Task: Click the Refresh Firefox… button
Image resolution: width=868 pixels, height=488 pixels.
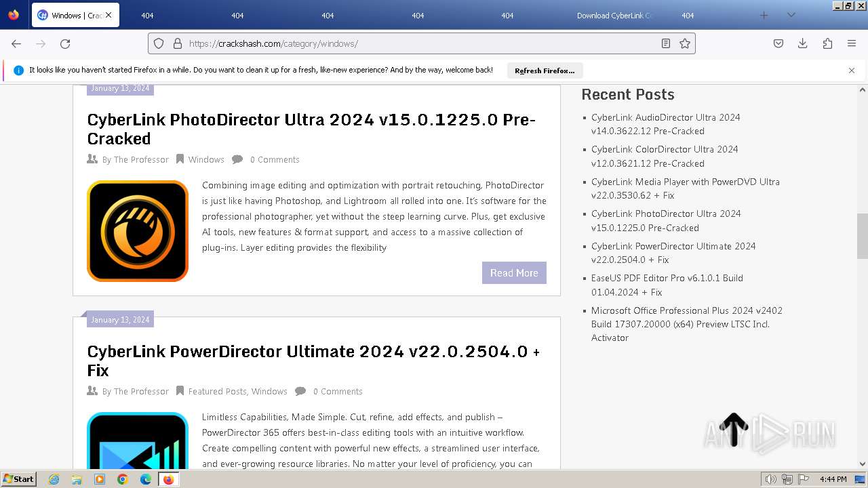Action: click(545, 70)
